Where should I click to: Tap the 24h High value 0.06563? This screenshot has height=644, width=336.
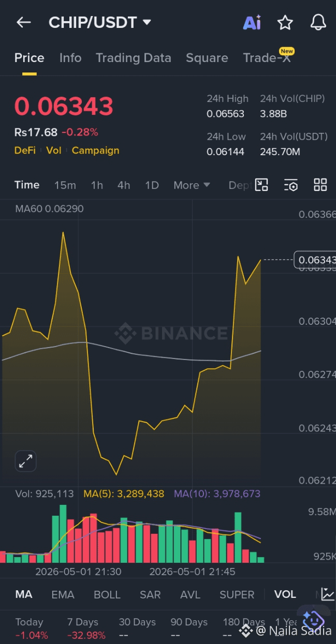(x=226, y=114)
